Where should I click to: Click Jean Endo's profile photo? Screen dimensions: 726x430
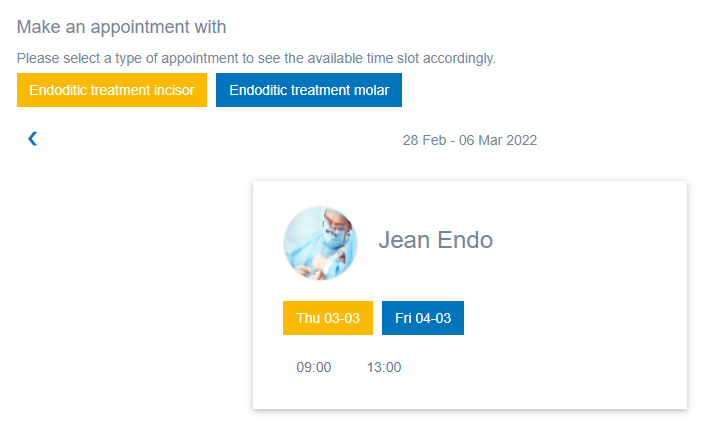click(x=320, y=243)
